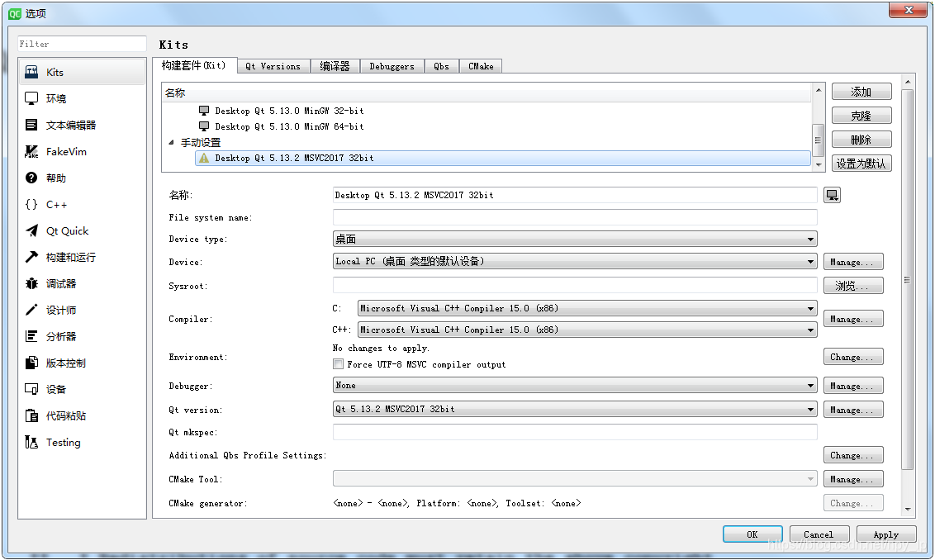Screen dimensions: 935x560
Task: Select Desktop Qt 5.13.0 MinGW 32-bit kit
Action: coord(289,111)
